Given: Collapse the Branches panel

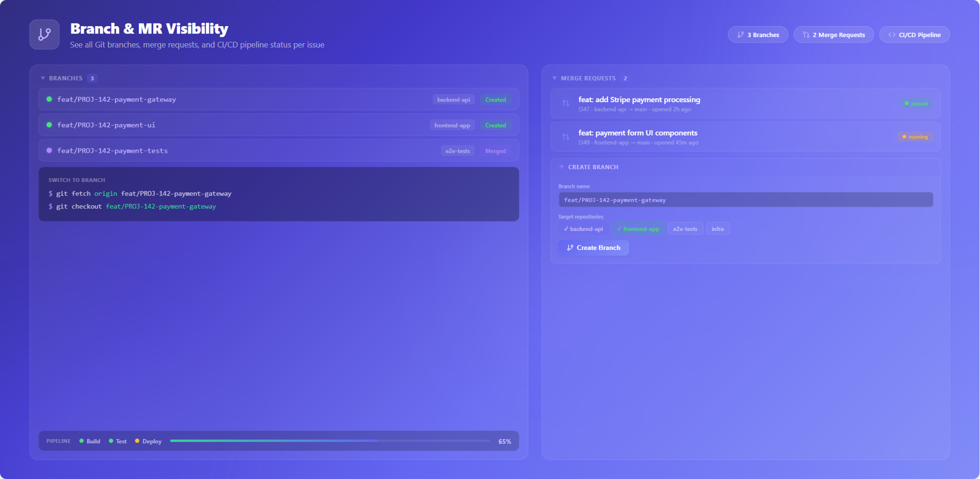Looking at the screenshot, I should click(x=43, y=78).
